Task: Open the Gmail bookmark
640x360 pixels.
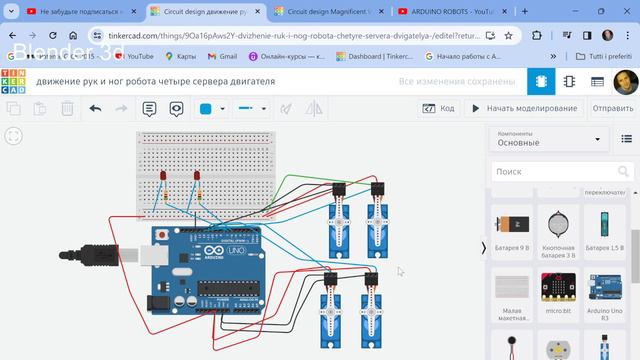Action: (222, 56)
